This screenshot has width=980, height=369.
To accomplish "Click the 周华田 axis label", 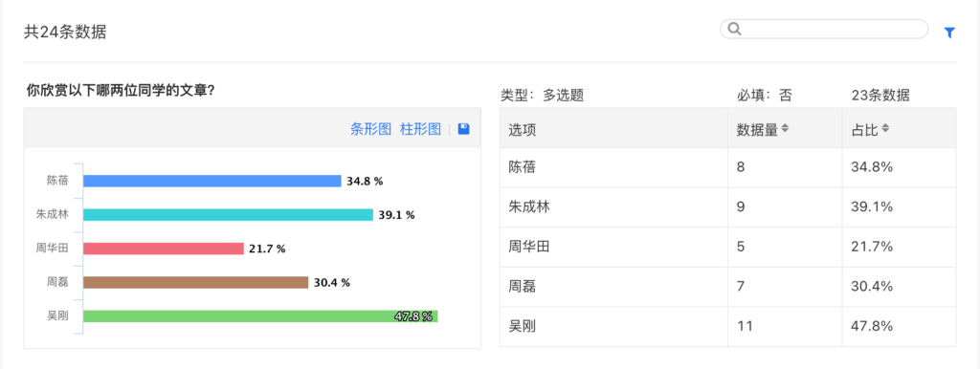I will (x=52, y=249).
